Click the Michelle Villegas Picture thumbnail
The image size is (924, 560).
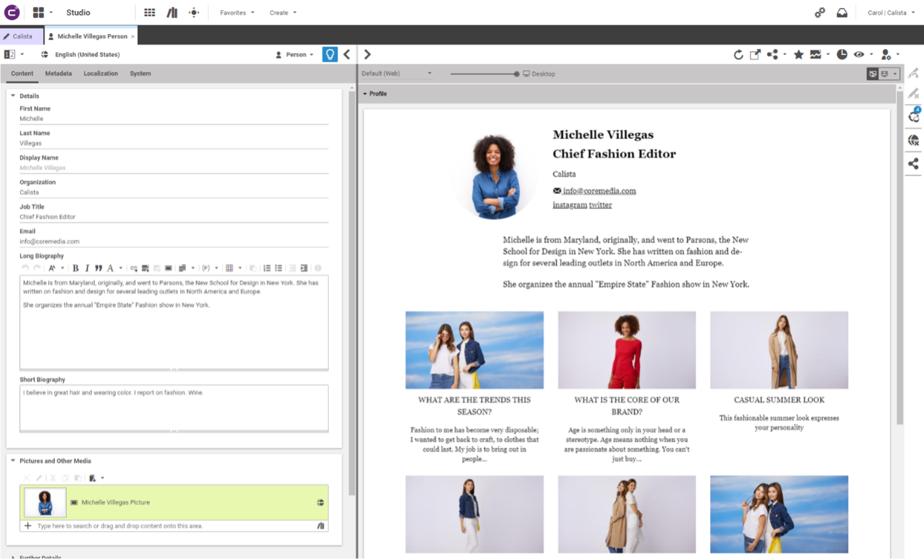(x=45, y=503)
